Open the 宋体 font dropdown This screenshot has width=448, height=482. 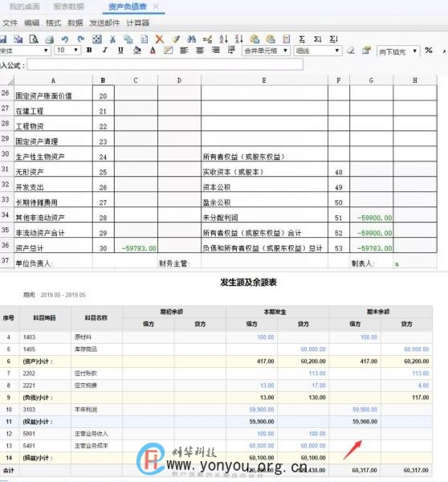24,51
